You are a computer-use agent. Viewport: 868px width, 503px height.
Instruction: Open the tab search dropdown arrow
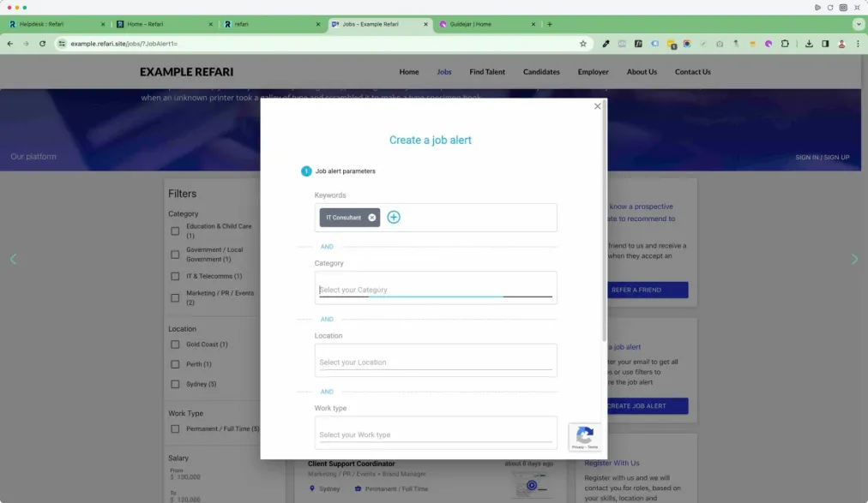coord(859,24)
